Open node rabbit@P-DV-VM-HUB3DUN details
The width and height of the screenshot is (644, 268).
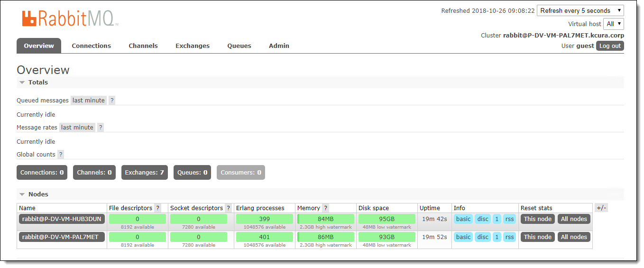click(x=62, y=219)
